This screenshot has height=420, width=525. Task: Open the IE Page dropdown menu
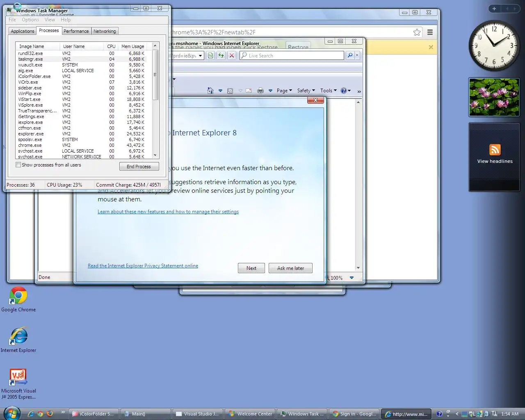tap(284, 91)
